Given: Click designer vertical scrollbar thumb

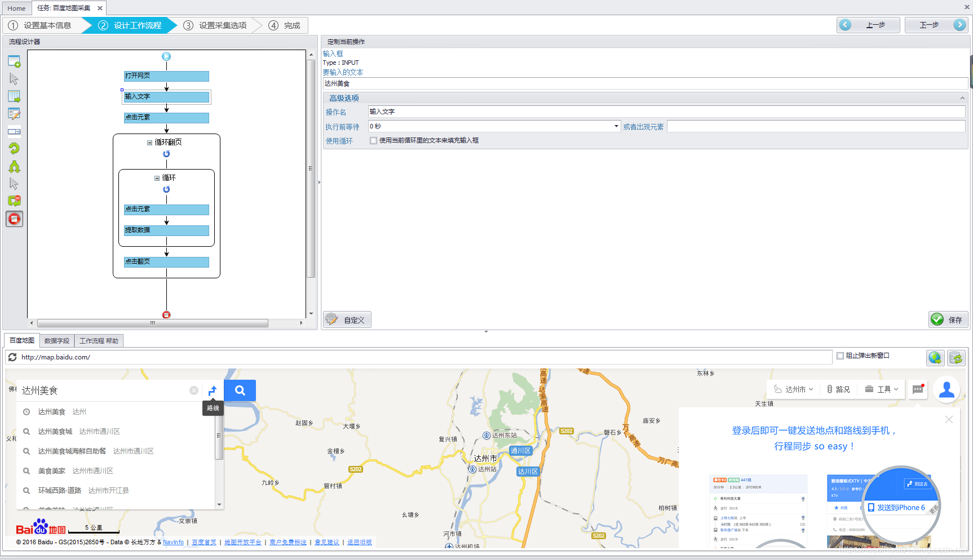Looking at the screenshot, I should (311, 168).
